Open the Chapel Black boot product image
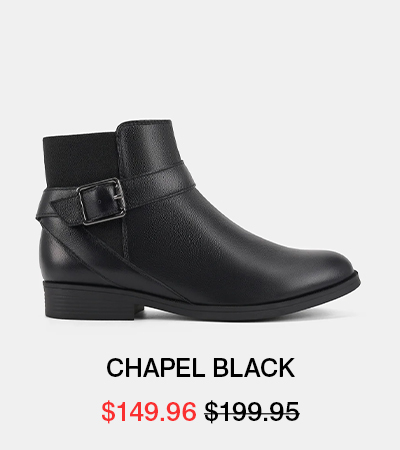The height and width of the screenshot is (450, 400). click(x=198, y=220)
